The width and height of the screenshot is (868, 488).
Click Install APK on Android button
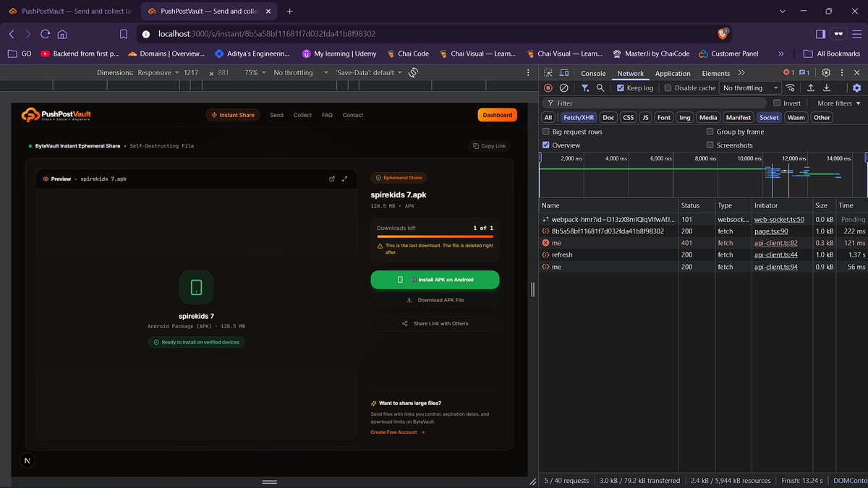pos(435,279)
